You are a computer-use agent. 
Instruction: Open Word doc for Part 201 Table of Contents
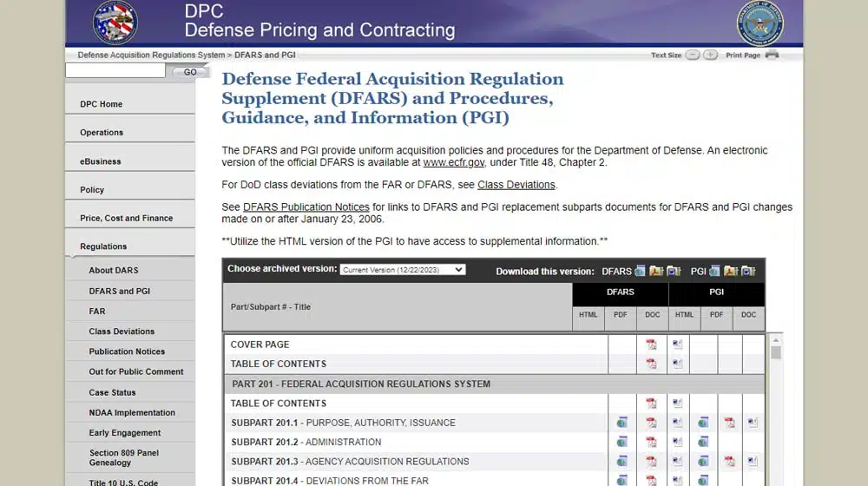(x=677, y=404)
